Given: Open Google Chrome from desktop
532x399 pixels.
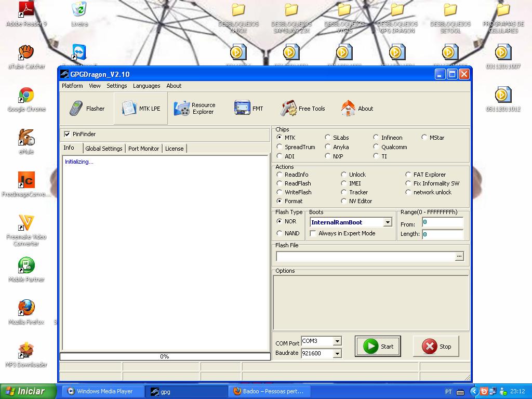Looking at the screenshot, I should coord(26,96).
